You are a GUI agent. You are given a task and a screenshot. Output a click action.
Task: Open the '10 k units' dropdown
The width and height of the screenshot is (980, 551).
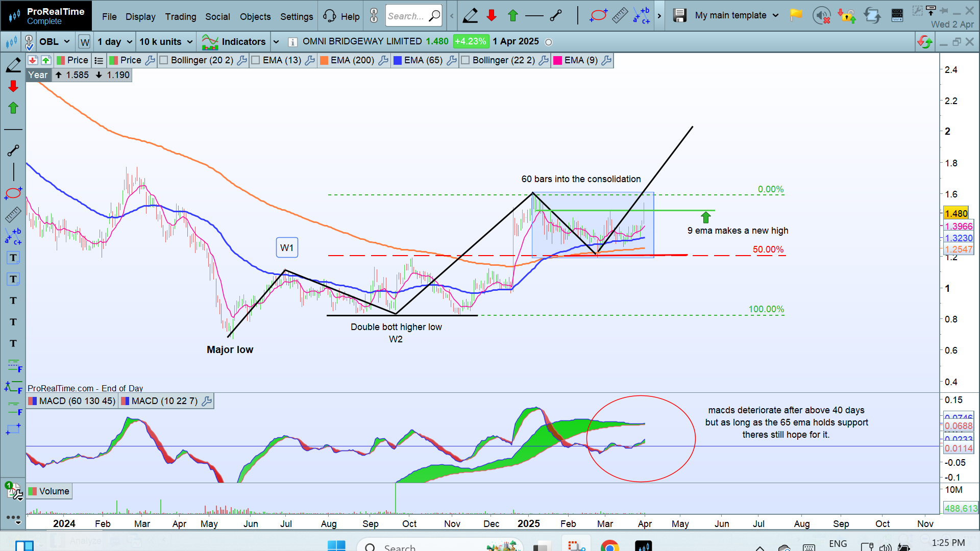166,42
